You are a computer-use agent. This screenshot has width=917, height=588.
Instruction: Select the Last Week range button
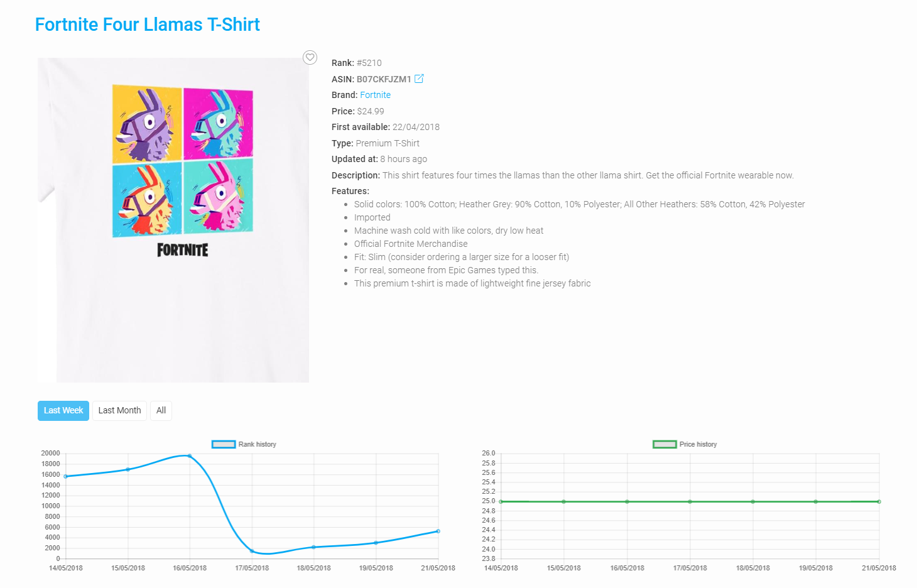tap(63, 411)
